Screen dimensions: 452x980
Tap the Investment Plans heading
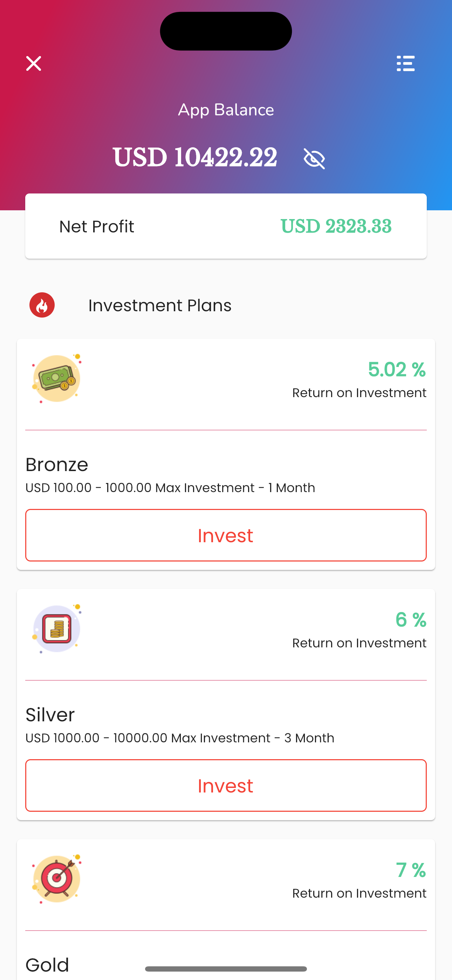[x=160, y=306]
